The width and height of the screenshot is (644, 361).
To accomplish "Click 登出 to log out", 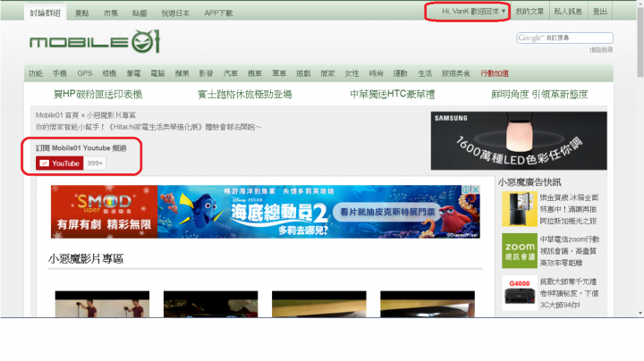I will [x=600, y=12].
